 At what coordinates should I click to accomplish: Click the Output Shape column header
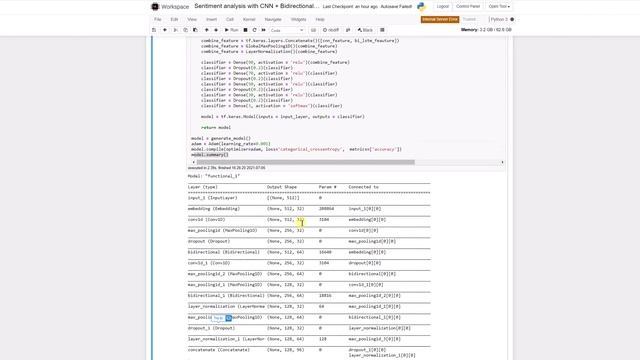[x=282, y=187]
